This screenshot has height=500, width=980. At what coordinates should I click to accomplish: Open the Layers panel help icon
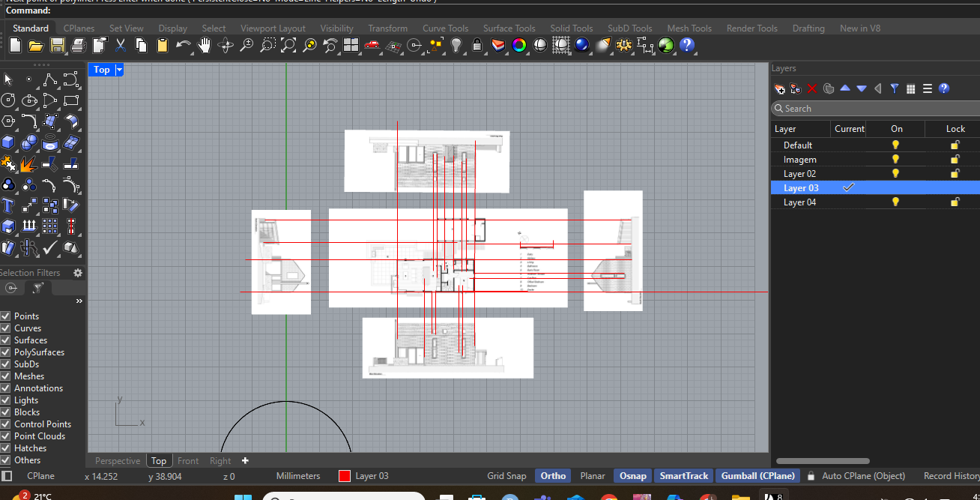tap(943, 88)
